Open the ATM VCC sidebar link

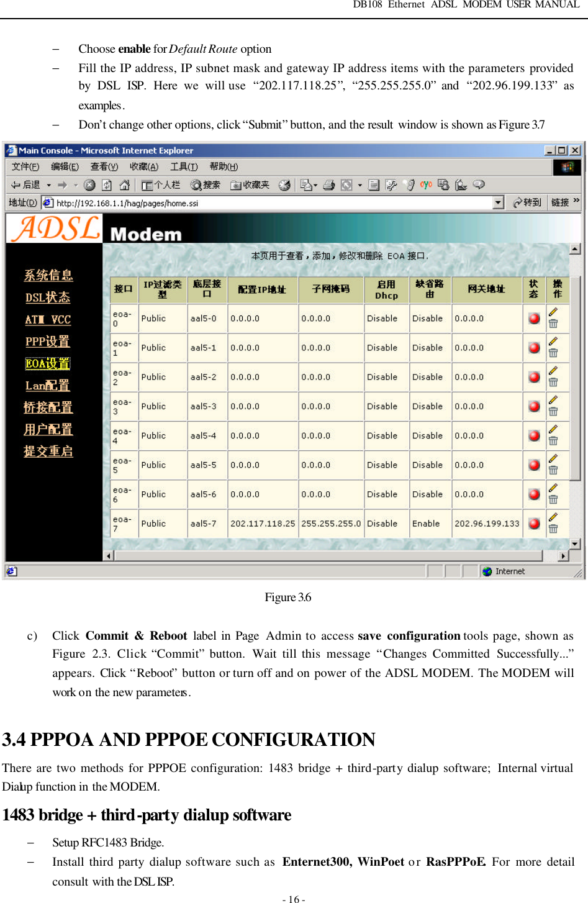48,320
